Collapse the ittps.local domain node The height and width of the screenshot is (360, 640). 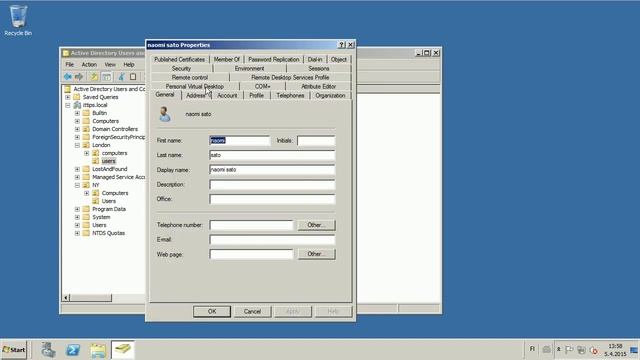(x=68, y=105)
